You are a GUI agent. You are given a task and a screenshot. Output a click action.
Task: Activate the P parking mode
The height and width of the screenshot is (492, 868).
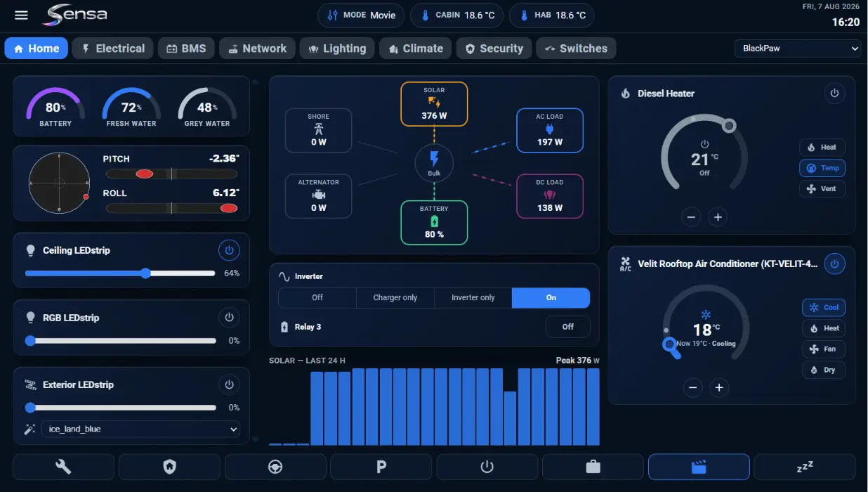click(x=381, y=467)
